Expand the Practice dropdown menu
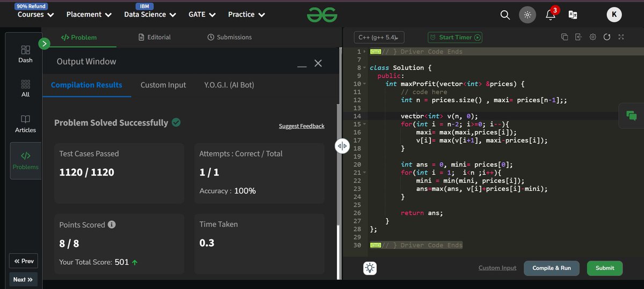 click(x=246, y=15)
